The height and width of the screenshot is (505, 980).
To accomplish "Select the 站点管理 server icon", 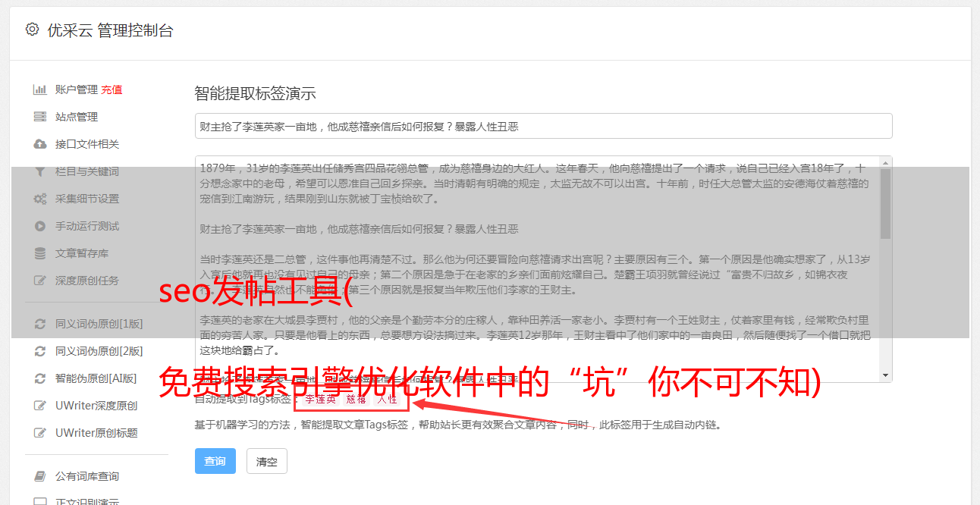I will tap(40, 117).
